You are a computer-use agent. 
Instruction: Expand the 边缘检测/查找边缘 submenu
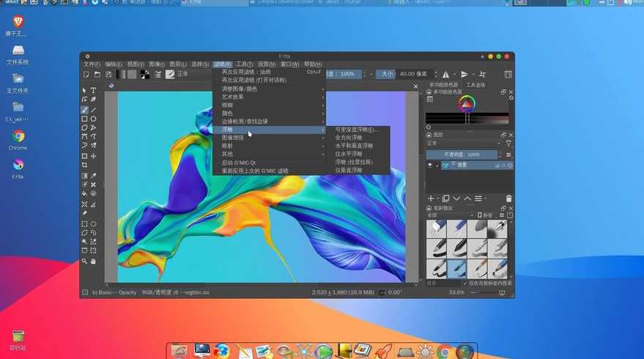[x=270, y=121]
